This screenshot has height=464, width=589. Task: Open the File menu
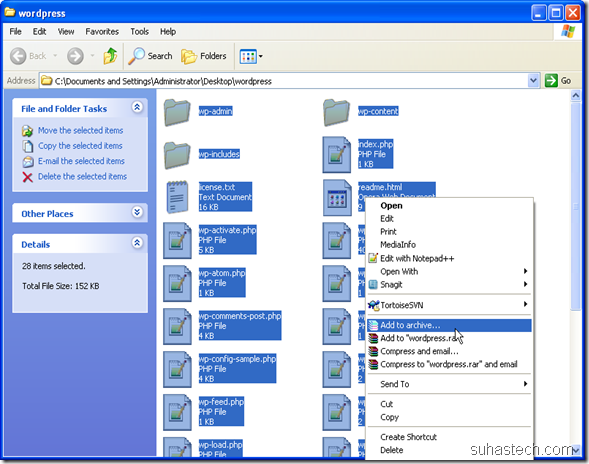pyautogui.click(x=15, y=32)
